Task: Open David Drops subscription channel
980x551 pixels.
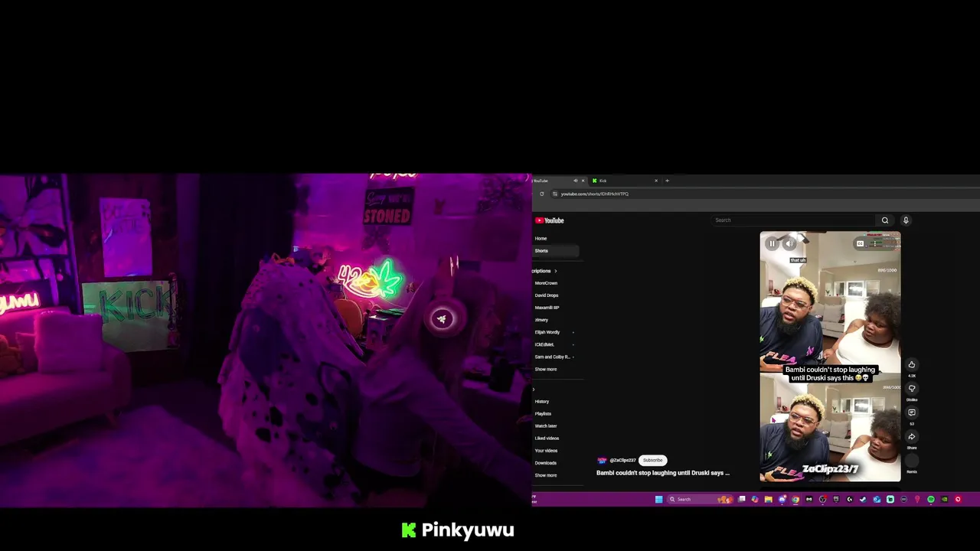Action: pos(547,295)
